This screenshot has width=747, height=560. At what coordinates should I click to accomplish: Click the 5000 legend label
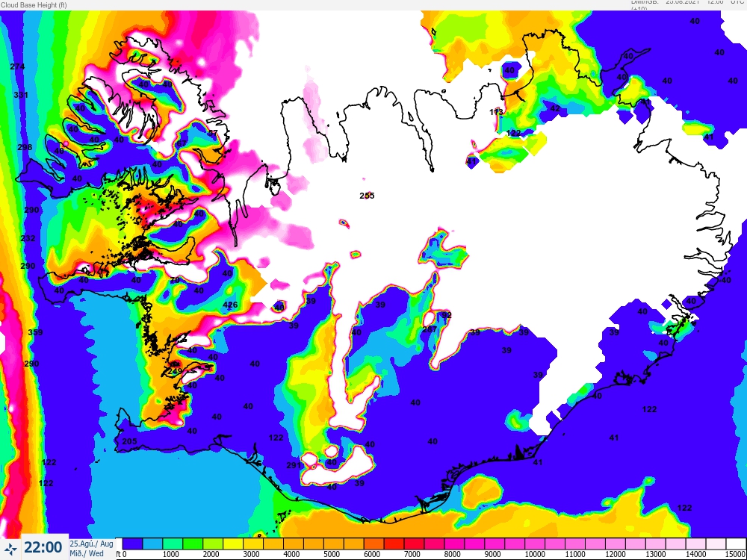tap(332, 554)
